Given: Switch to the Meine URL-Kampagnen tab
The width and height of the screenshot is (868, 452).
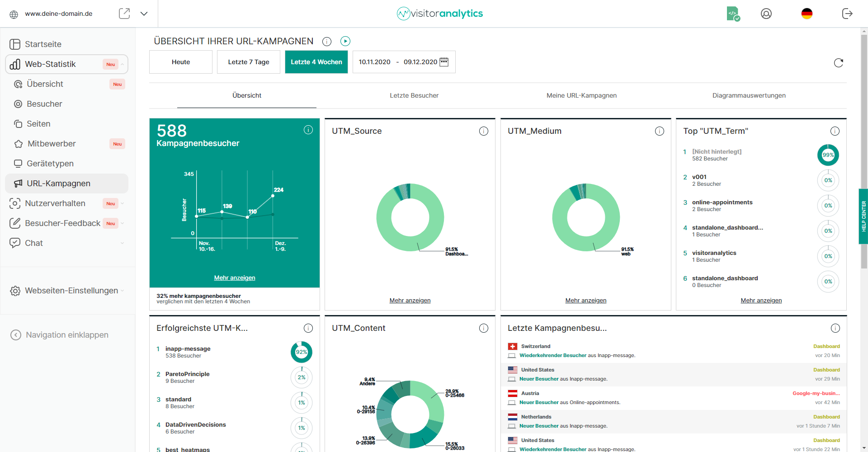Looking at the screenshot, I should 581,95.
